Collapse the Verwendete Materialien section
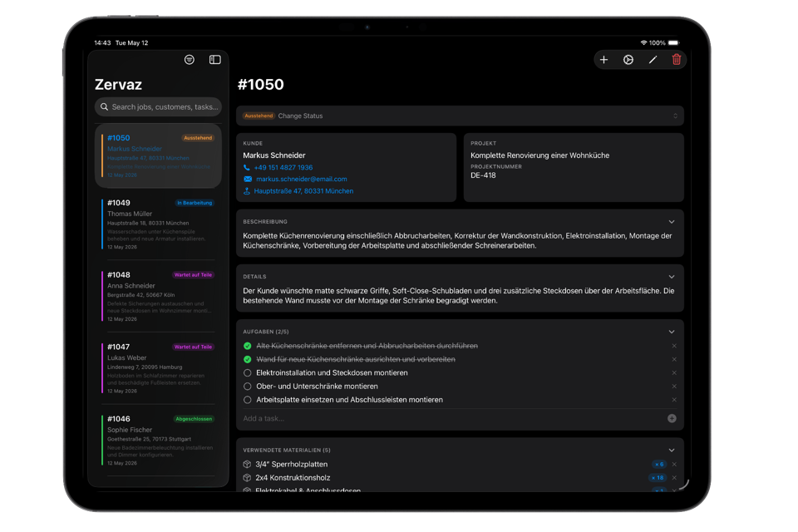Viewport: 798px width, 532px height. click(672, 451)
